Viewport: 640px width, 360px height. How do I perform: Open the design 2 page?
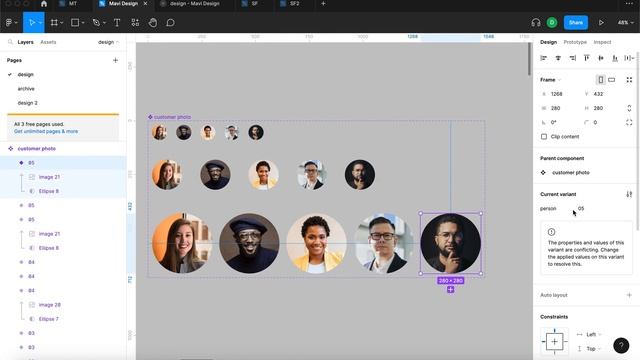[x=27, y=103]
